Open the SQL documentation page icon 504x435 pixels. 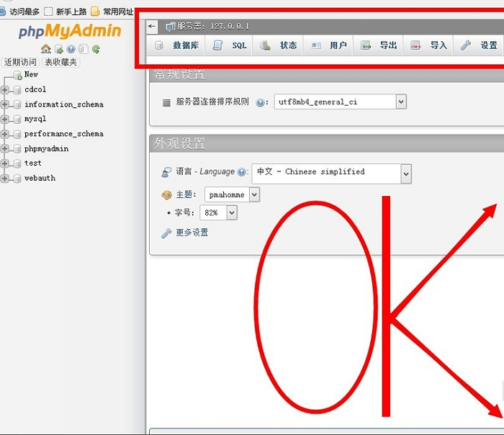[x=83, y=49]
